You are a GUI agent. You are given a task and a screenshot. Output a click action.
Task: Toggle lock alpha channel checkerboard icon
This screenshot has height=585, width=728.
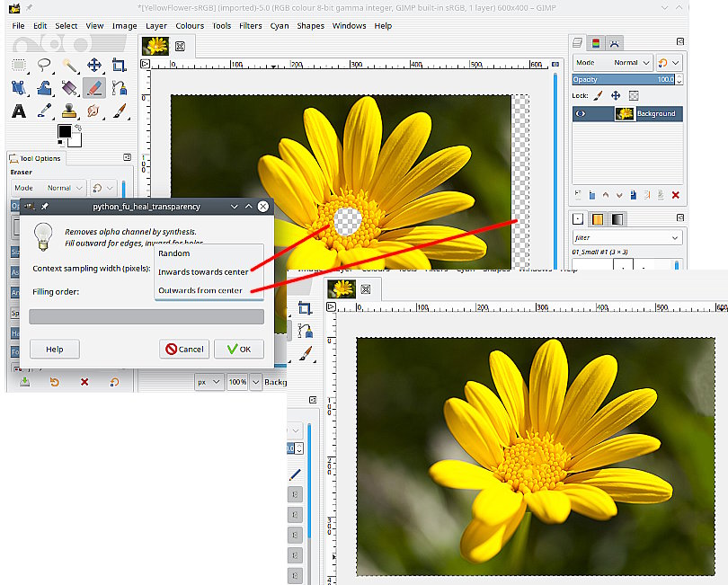point(634,95)
